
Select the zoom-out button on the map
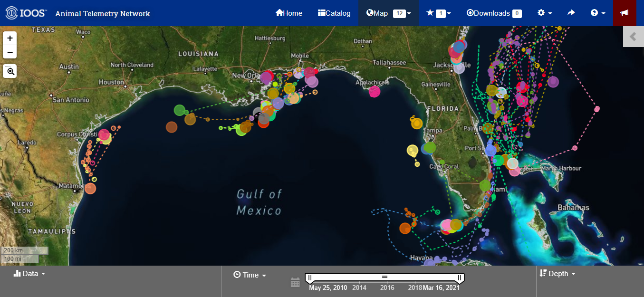click(10, 51)
